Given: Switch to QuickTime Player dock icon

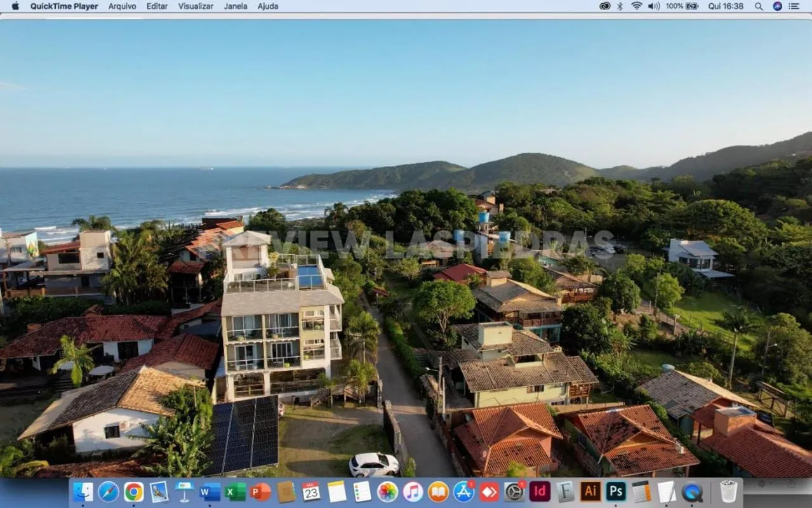Looking at the screenshot, I should coord(692,491).
